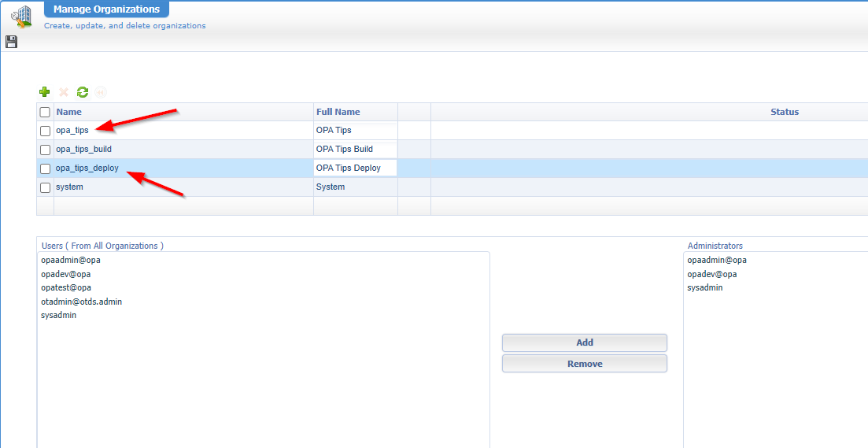Click the greyed-out rewind icon in the toolbar
868x448 pixels.
click(x=101, y=92)
